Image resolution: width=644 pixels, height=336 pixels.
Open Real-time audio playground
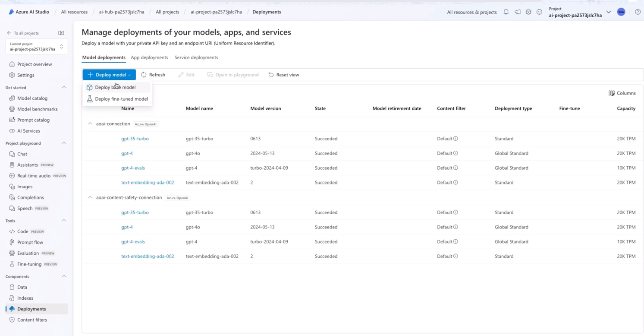[x=34, y=176]
